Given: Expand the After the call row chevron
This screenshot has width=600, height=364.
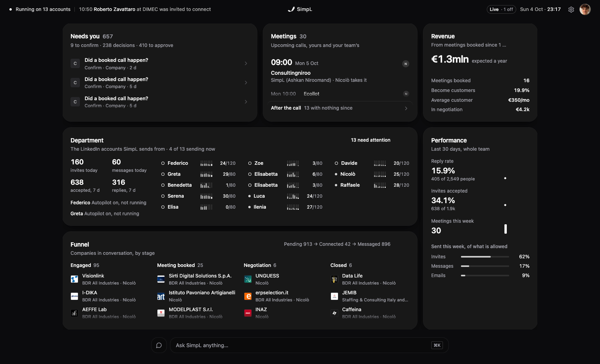Looking at the screenshot, I should point(406,108).
